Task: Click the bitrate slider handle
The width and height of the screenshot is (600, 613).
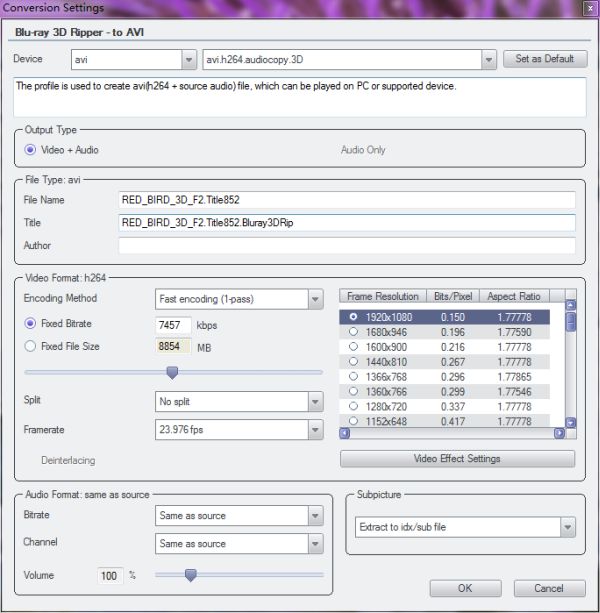Action: coord(172,372)
